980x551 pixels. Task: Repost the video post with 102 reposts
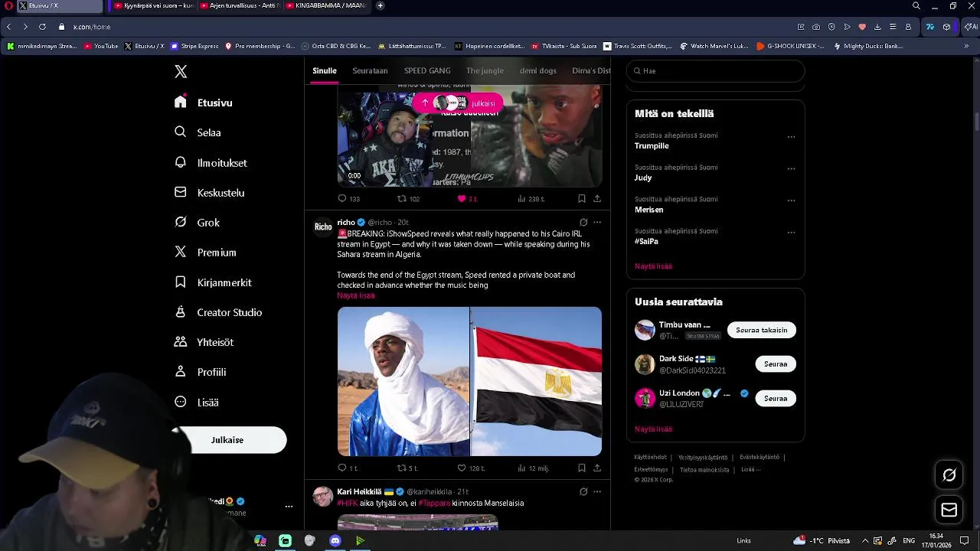point(408,198)
